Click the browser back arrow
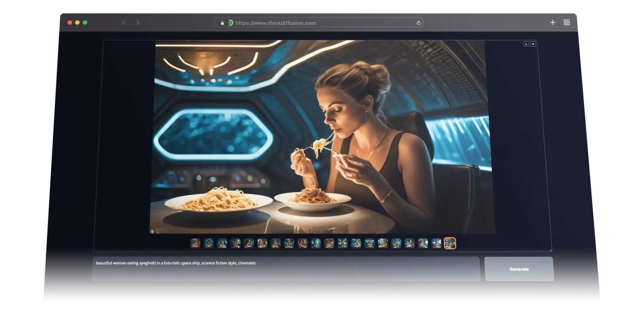 [x=124, y=22]
